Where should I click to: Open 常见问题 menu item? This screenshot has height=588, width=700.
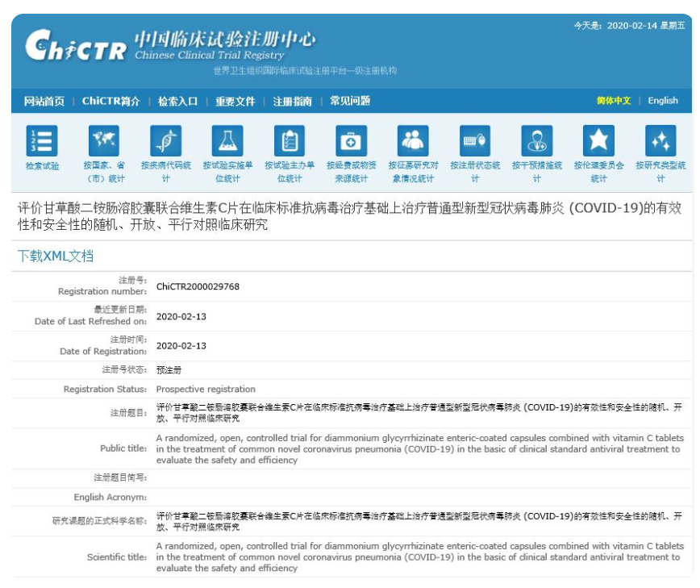(350, 101)
